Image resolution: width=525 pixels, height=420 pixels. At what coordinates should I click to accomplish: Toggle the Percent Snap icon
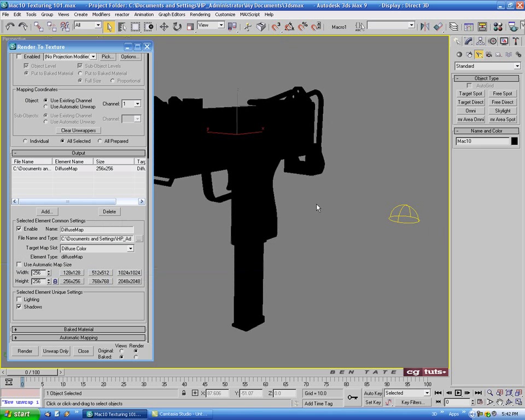click(302, 27)
